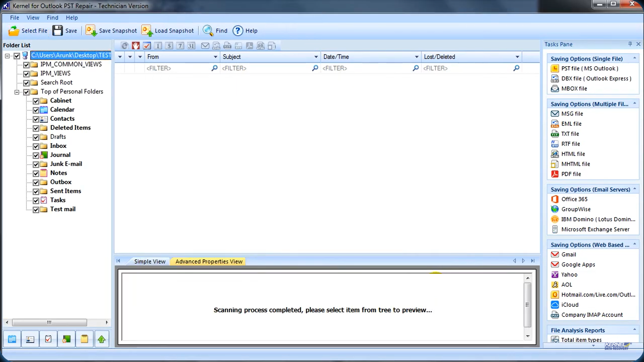The height and width of the screenshot is (362, 644).
Task: Click the MHTML export toolbar icon
Action: [272, 46]
